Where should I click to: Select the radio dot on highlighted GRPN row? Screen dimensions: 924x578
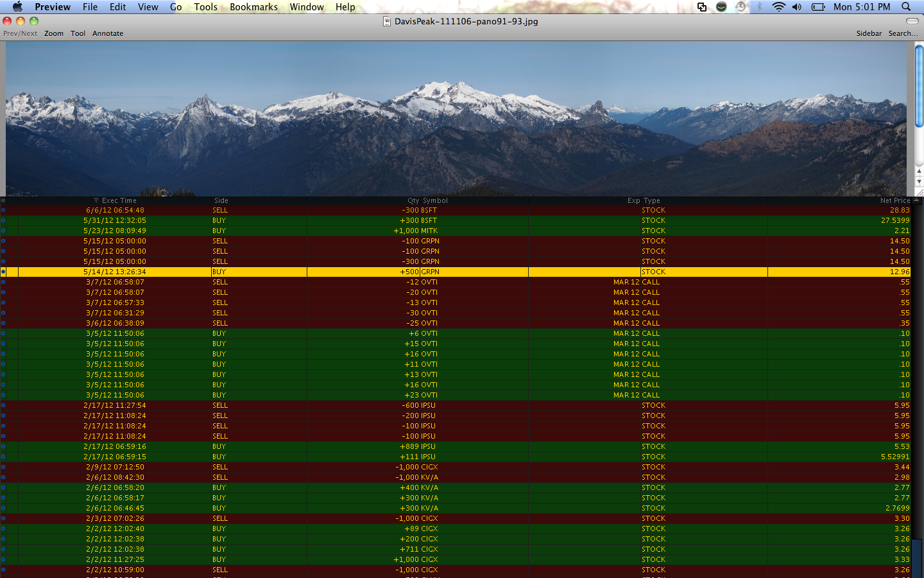pos(3,272)
